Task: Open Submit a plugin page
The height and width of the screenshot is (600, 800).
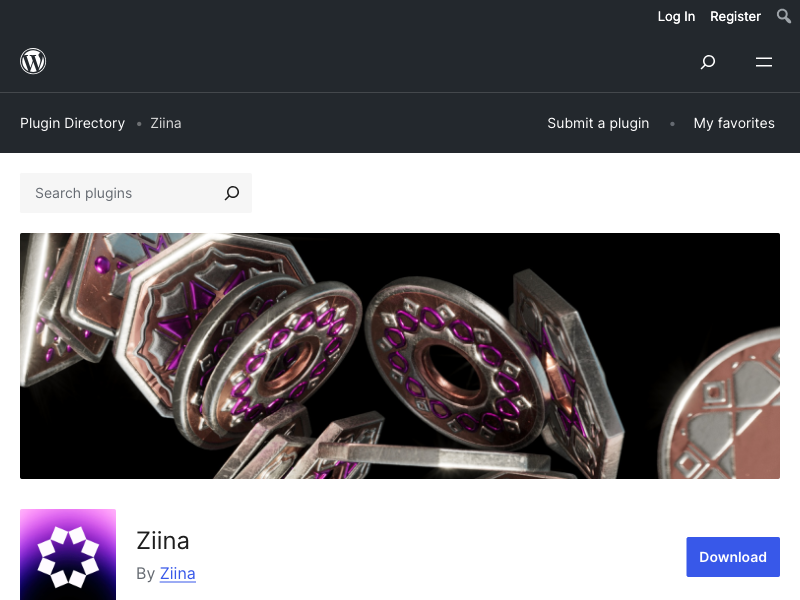Action: tap(598, 123)
